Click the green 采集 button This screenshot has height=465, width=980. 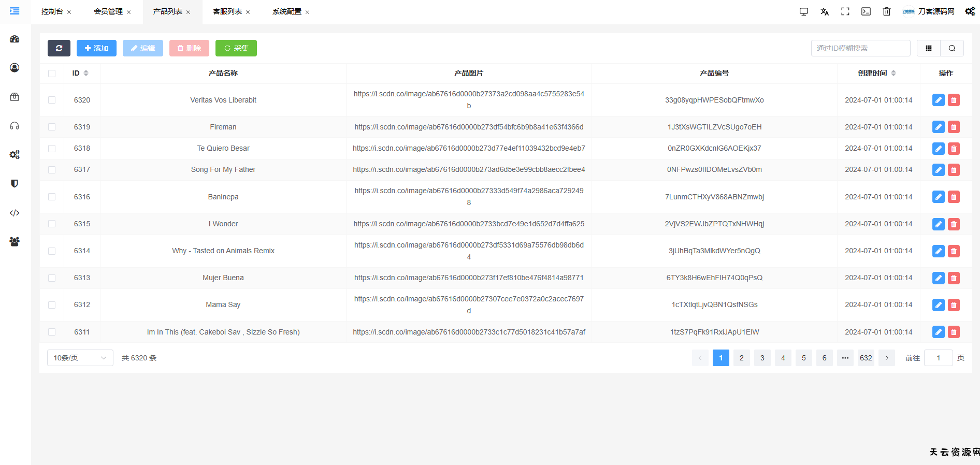point(236,48)
